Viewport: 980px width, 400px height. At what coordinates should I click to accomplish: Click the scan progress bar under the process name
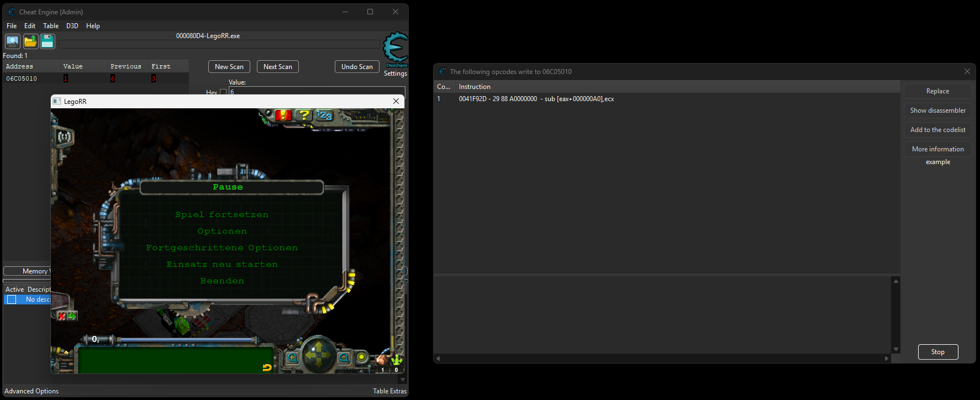tap(219, 44)
